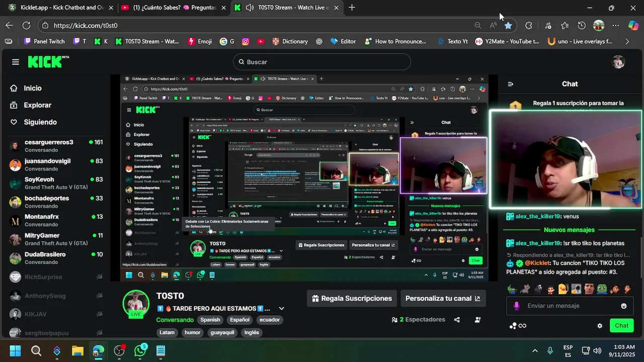The image size is (644, 362).
Task: Click the Nuevos mensajes divider link
Action: 569,230
